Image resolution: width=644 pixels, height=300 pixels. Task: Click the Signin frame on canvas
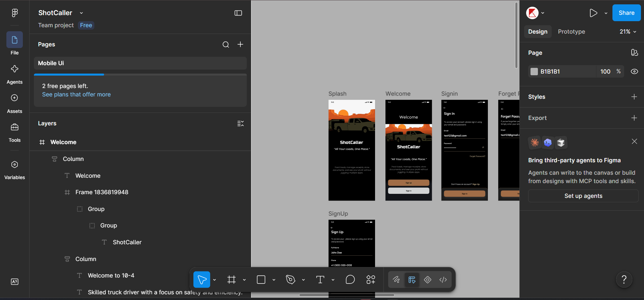tap(464, 150)
